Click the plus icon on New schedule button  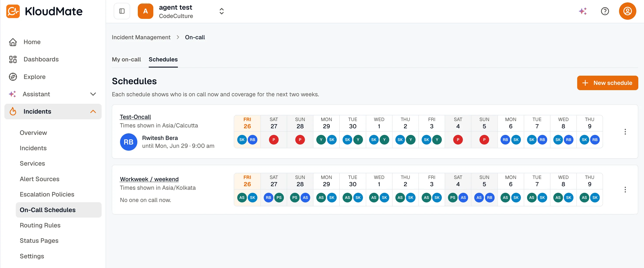pyautogui.click(x=585, y=83)
